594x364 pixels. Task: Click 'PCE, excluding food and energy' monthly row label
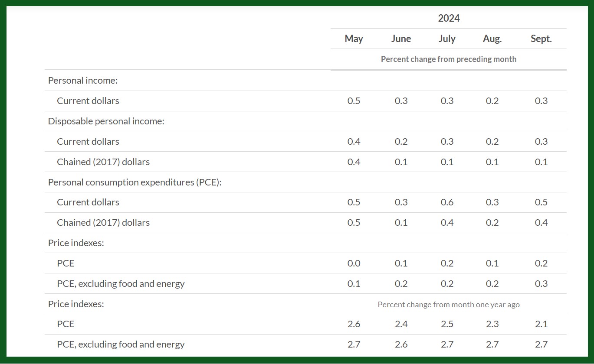tap(121, 283)
